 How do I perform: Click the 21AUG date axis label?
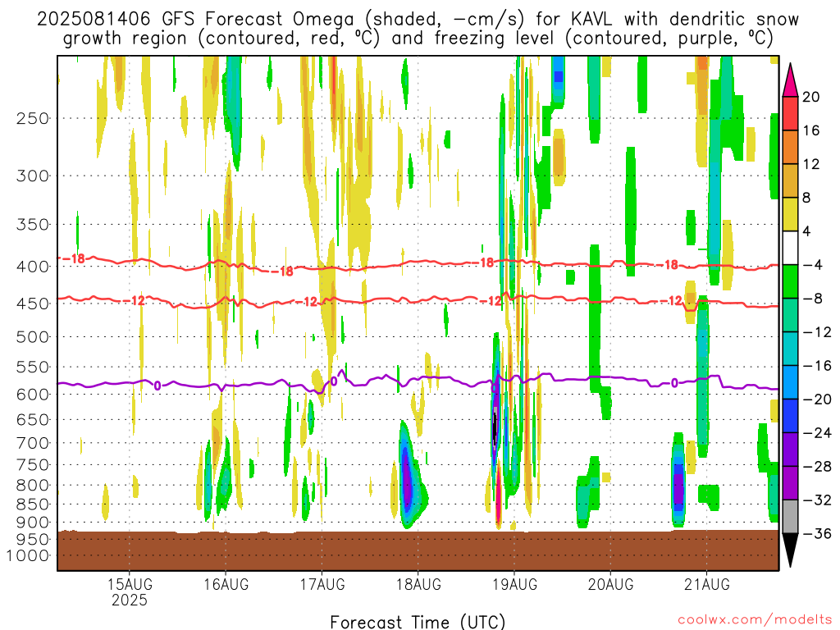[706, 584]
